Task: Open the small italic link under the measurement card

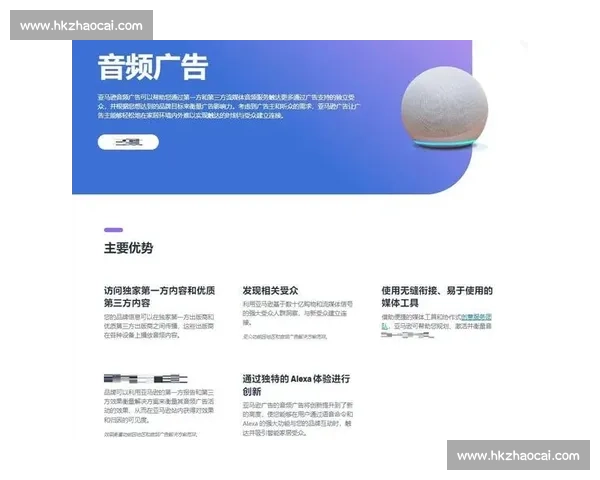Action: pyautogui.click(x=150, y=434)
